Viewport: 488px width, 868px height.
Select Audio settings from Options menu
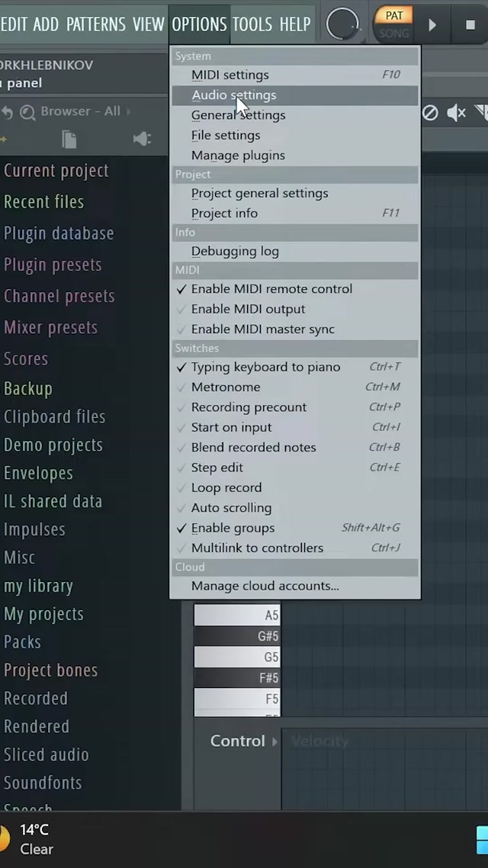click(x=233, y=95)
